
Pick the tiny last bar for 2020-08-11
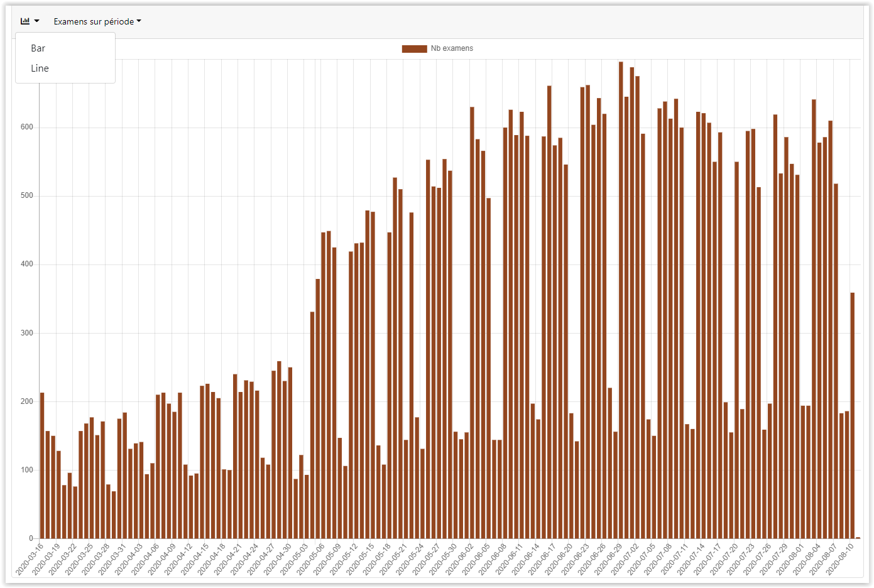(x=858, y=538)
